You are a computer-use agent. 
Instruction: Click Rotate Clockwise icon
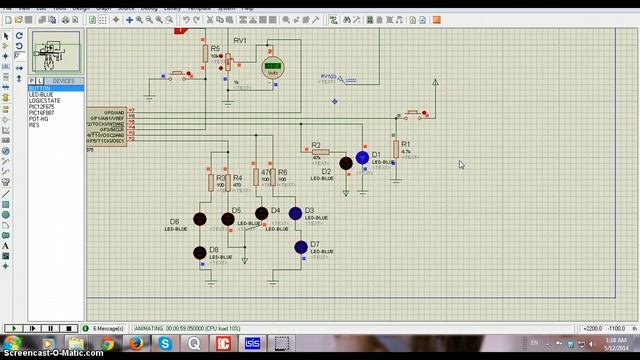tap(19, 36)
